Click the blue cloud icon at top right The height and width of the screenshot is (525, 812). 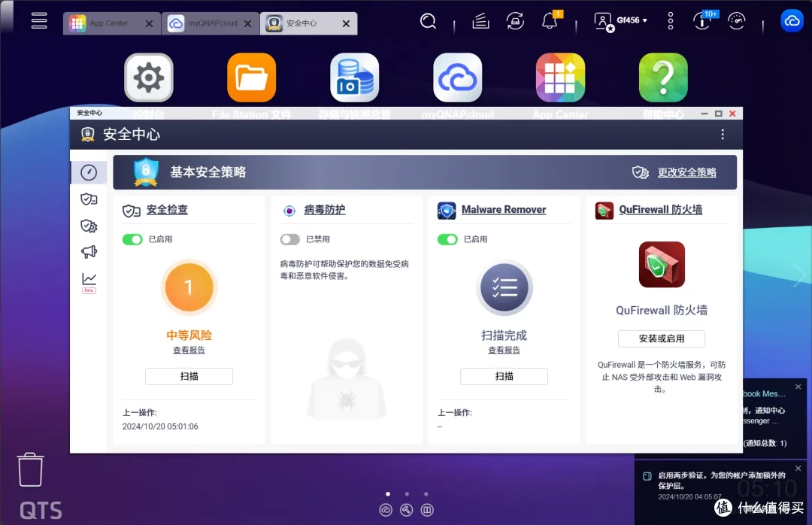792,21
